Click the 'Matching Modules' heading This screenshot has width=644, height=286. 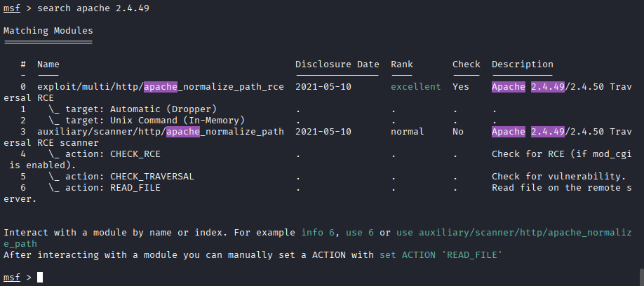48,31
